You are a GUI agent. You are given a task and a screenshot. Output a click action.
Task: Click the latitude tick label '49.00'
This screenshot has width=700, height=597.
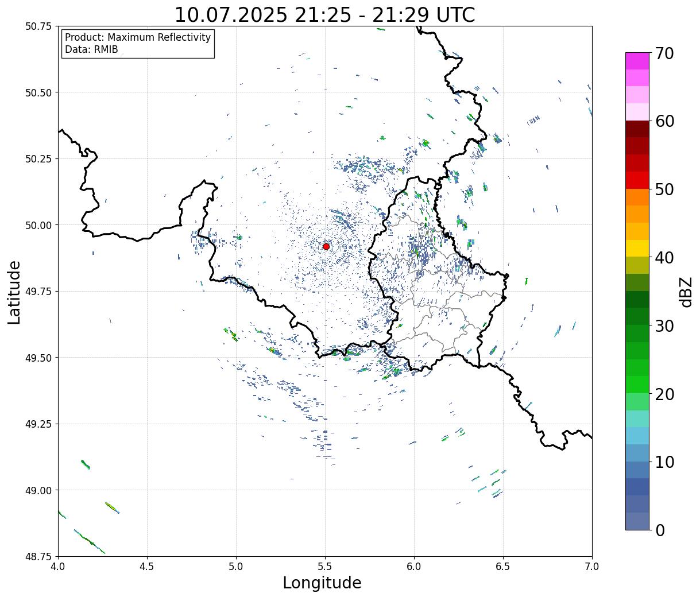point(38,490)
